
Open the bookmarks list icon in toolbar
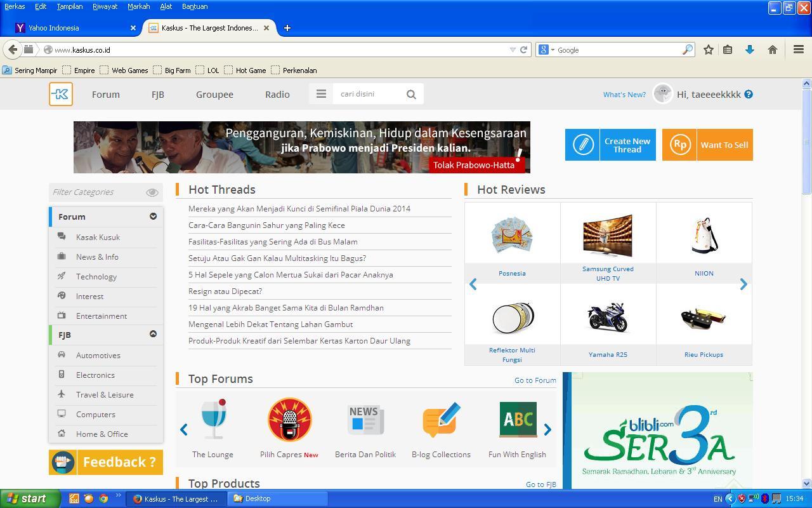[728, 50]
